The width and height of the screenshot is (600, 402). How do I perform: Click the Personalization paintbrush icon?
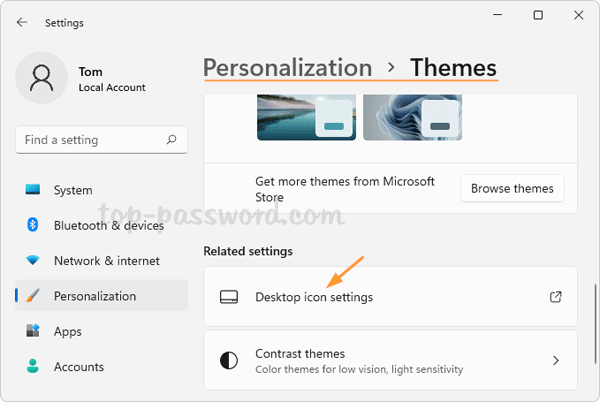tap(33, 296)
